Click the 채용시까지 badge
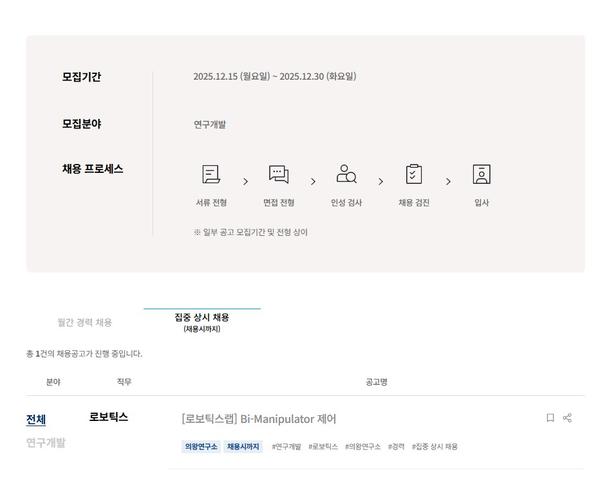The width and height of the screenshot is (600, 493). 243,446
